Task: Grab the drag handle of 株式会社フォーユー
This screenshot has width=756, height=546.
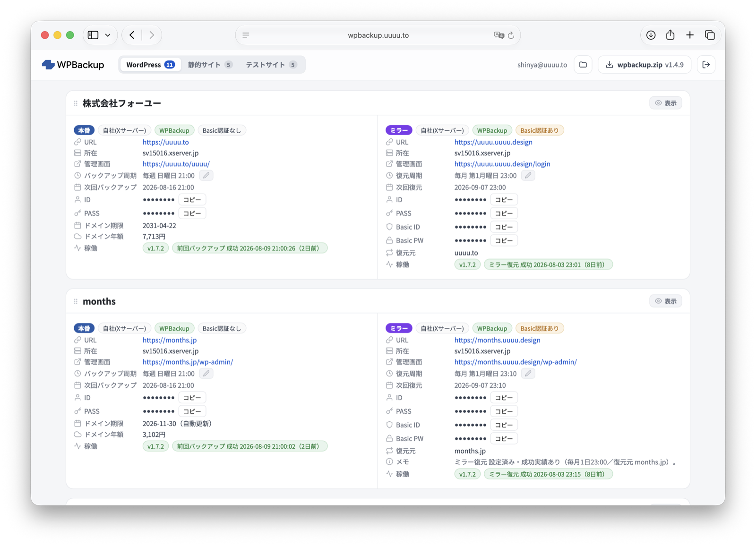Action: coord(76,103)
